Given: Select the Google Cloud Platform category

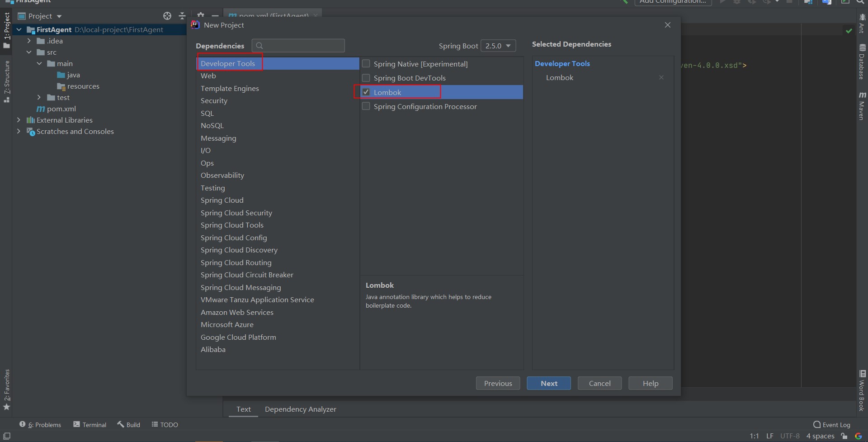Looking at the screenshot, I should tap(278, 337).
